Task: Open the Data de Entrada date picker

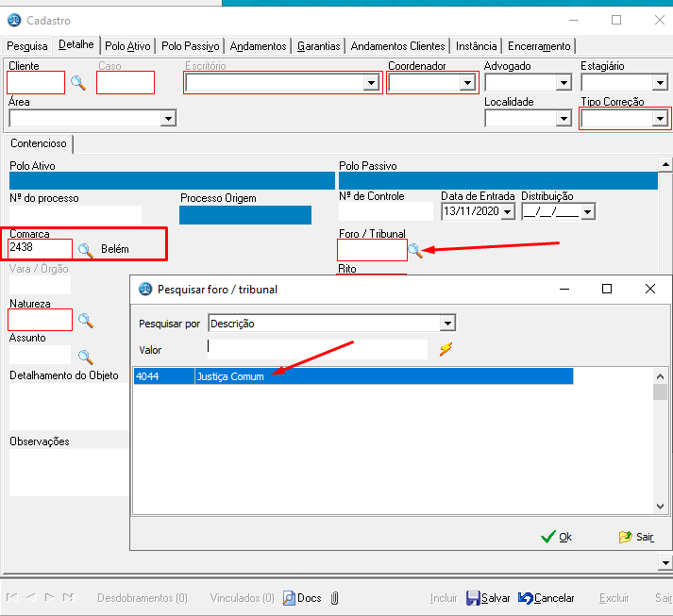Action: coord(508,211)
